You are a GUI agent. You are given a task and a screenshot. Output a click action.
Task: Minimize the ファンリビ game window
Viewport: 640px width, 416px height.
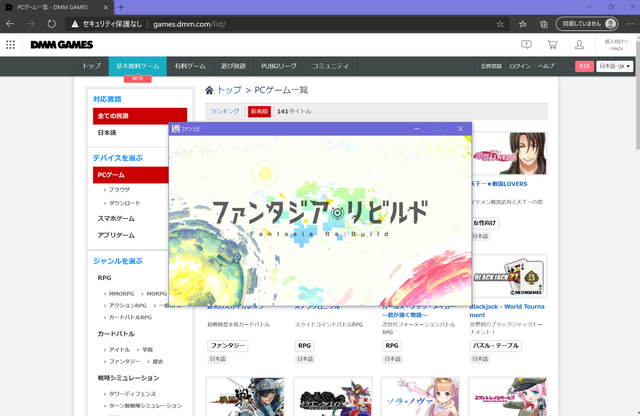[x=417, y=129]
